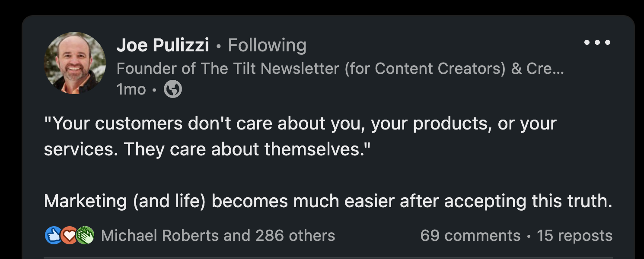644x259 pixels.
Task: Open the globe post-visibility icon
Action: (x=172, y=89)
